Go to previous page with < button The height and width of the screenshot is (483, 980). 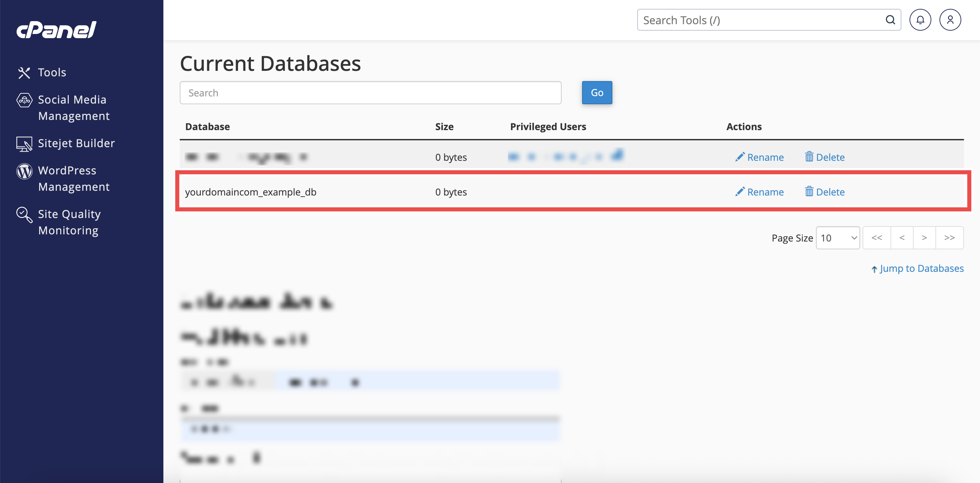pyautogui.click(x=902, y=238)
